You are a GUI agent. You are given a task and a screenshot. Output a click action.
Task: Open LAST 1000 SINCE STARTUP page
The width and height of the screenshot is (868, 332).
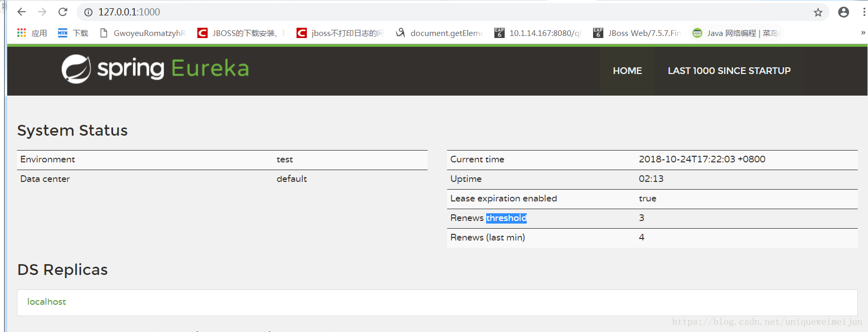tap(729, 71)
